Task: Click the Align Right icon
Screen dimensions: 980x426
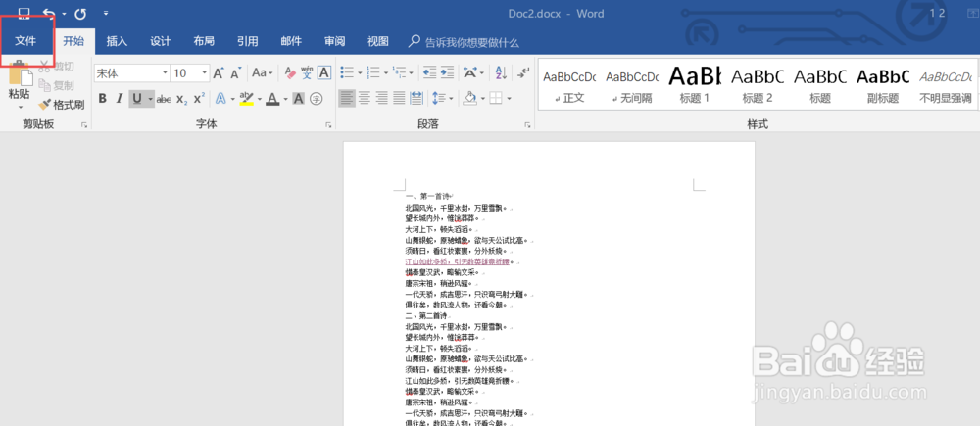Action: (382, 98)
